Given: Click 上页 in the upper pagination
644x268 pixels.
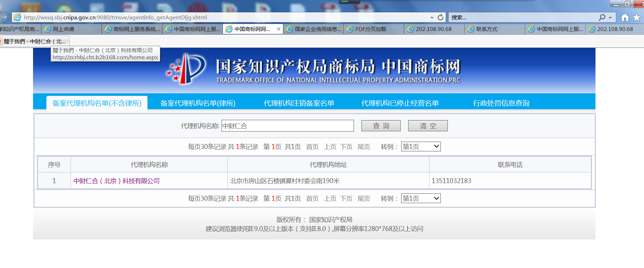Looking at the screenshot, I should pyautogui.click(x=330, y=147).
